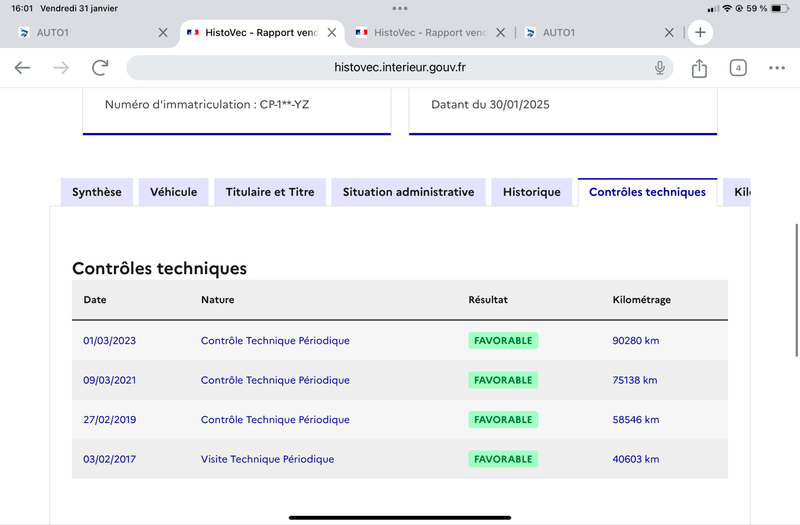The width and height of the screenshot is (800, 525).
Task: Close the first AUTO1 tab
Action: coord(163,33)
